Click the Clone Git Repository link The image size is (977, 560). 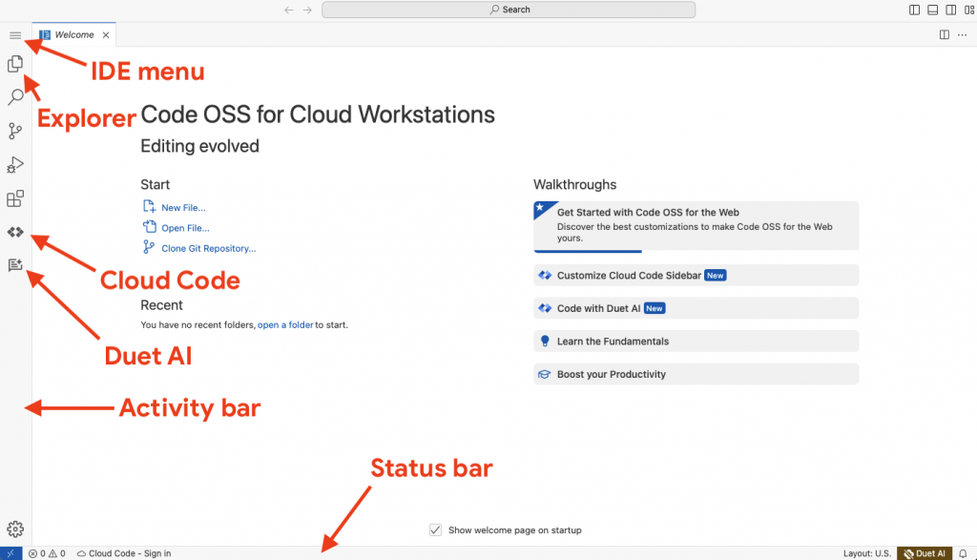[x=208, y=249]
